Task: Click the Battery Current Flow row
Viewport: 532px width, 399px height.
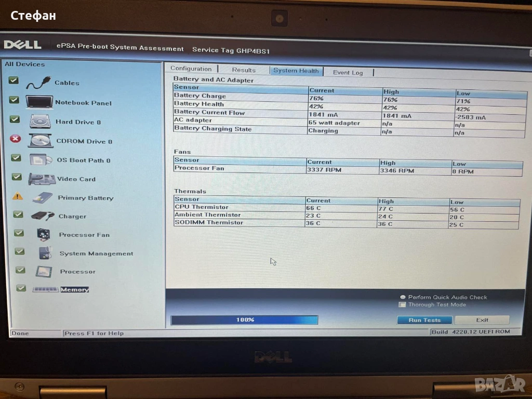Action: click(350, 114)
